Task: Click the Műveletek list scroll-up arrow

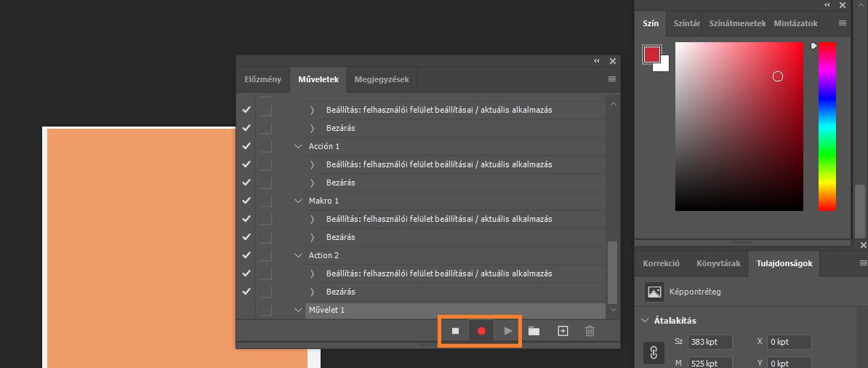Action: (612, 104)
